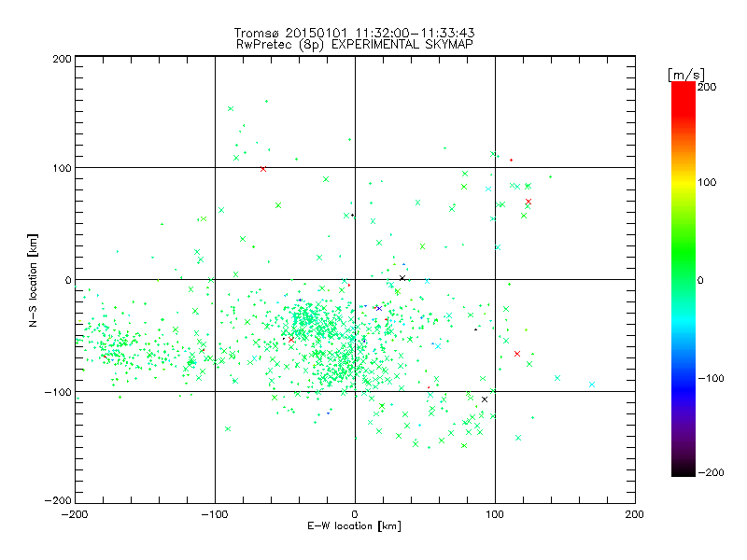Click the 'N-S location [km]' axis label
The width and height of the screenshot is (747, 560).
click(x=33, y=280)
